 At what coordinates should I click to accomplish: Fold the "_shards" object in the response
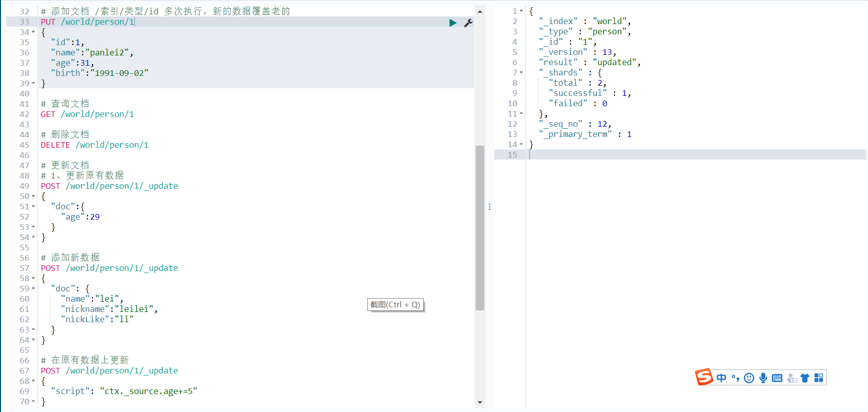pos(521,72)
